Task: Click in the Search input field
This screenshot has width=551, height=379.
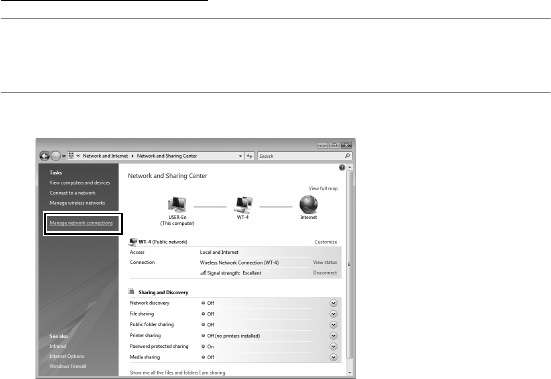Action: (x=301, y=156)
